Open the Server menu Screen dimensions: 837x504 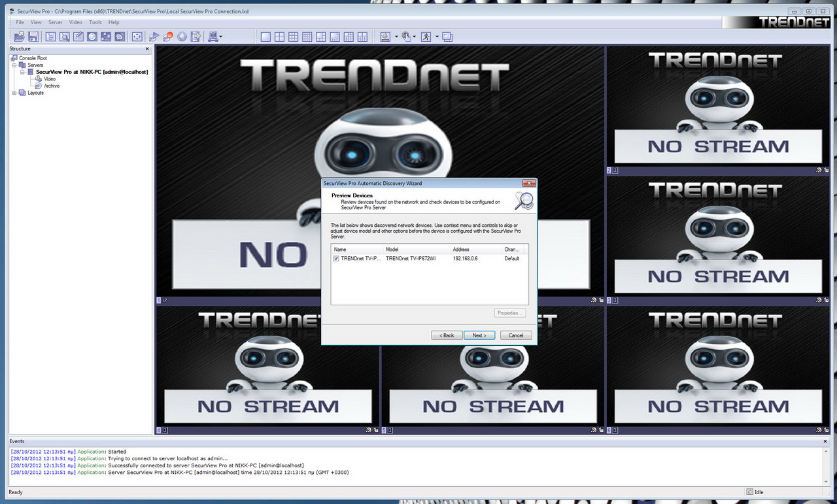[x=56, y=22]
